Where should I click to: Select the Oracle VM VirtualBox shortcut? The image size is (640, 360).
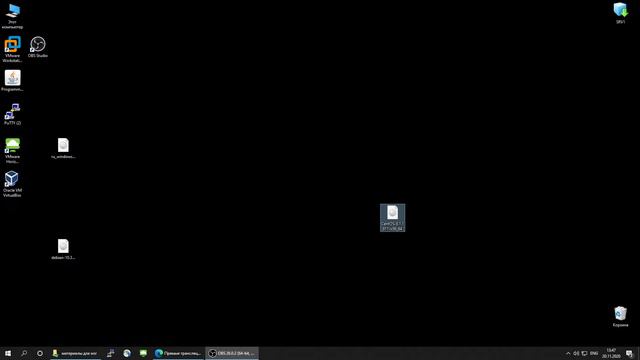[x=12, y=184]
